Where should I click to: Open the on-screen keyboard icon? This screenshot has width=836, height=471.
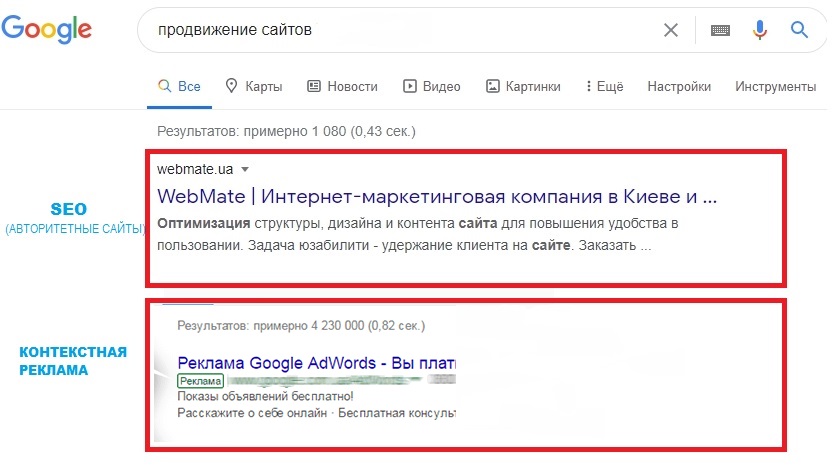tap(720, 30)
